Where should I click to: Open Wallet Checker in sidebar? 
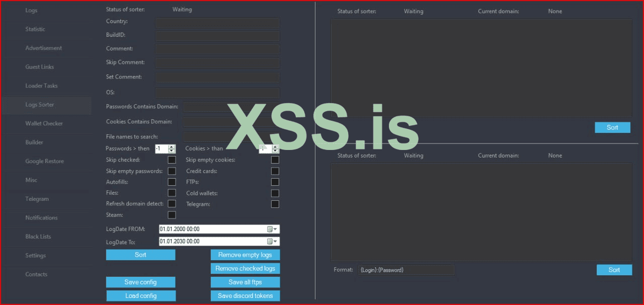coord(44,123)
